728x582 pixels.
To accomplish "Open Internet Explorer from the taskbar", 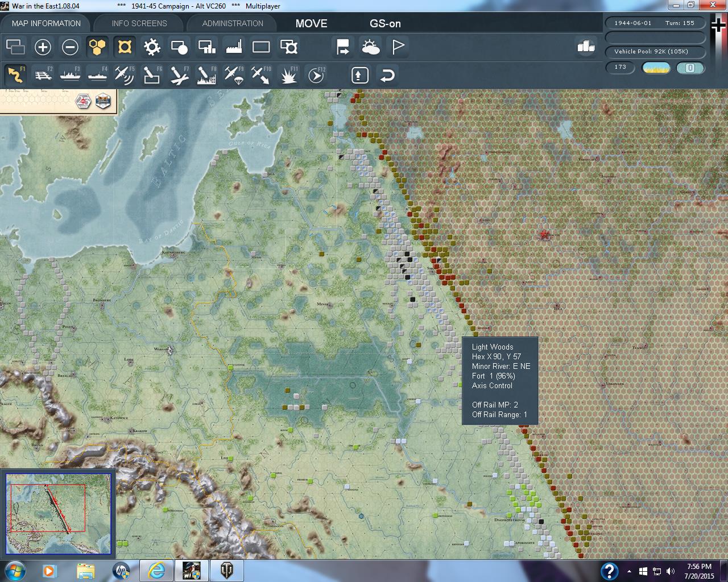I will tap(156, 570).
